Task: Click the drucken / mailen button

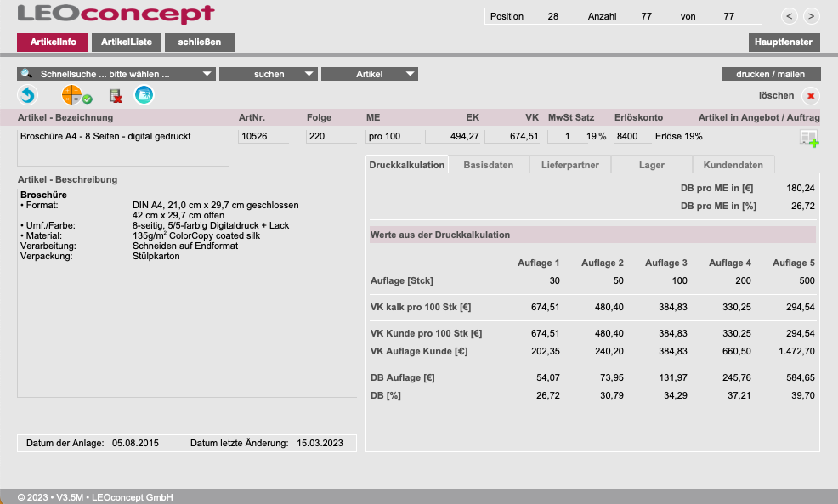Action: [771, 74]
